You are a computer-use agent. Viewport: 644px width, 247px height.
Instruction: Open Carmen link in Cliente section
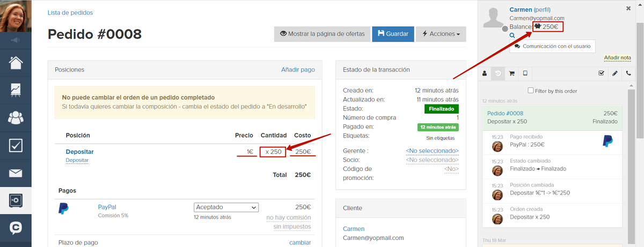coord(354,229)
